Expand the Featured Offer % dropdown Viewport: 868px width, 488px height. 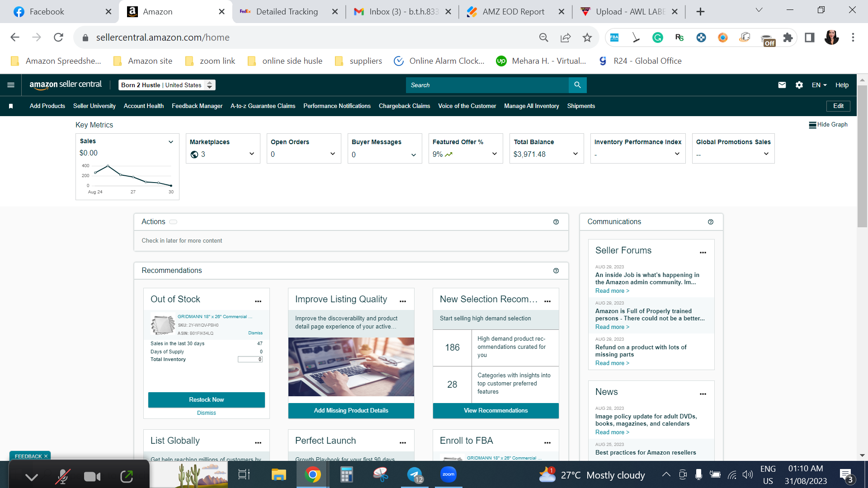pos(495,154)
